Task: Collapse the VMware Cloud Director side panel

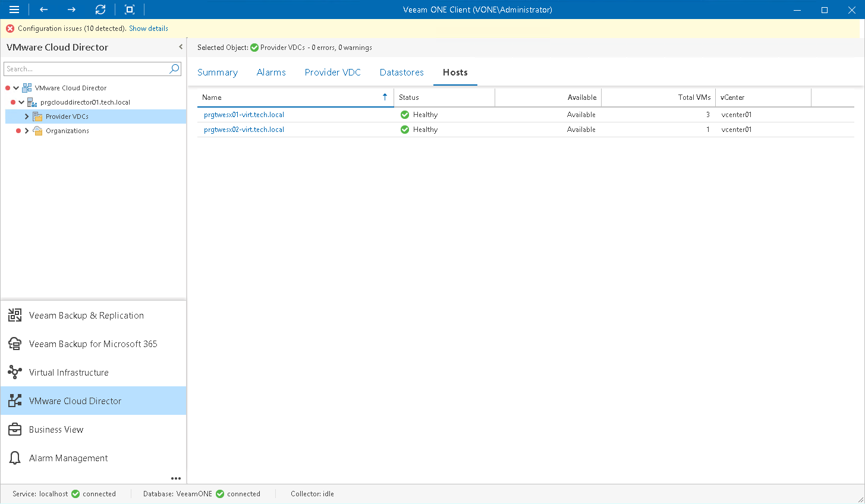Action: tap(181, 47)
